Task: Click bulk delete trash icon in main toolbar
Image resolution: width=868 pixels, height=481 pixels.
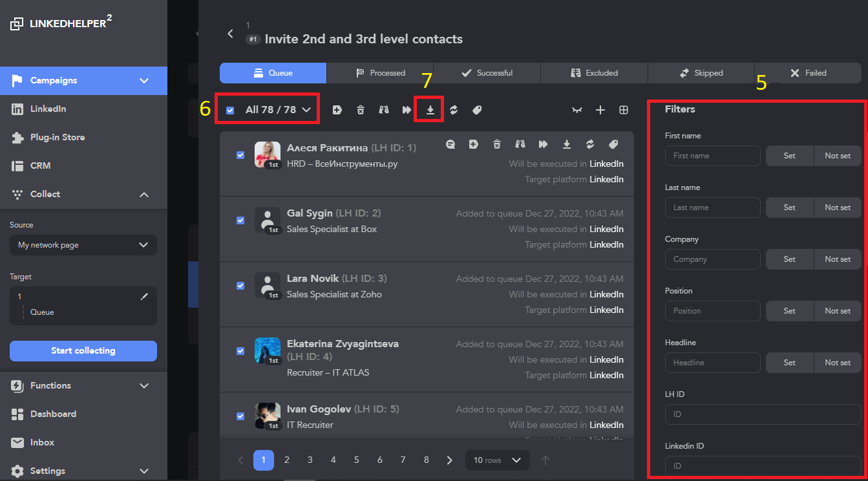Action: [361, 110]
